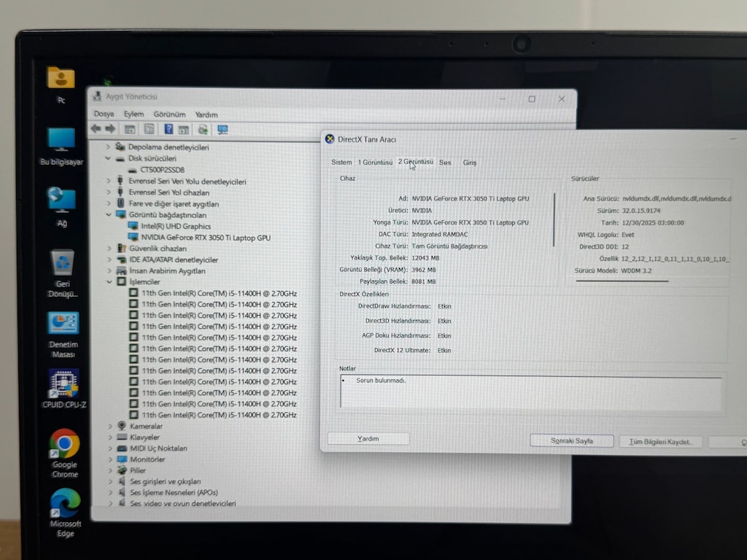The width and height of the screenshot is (747, 560).
Task: Click the forward arrow toolbar icon
Action: 111,128
